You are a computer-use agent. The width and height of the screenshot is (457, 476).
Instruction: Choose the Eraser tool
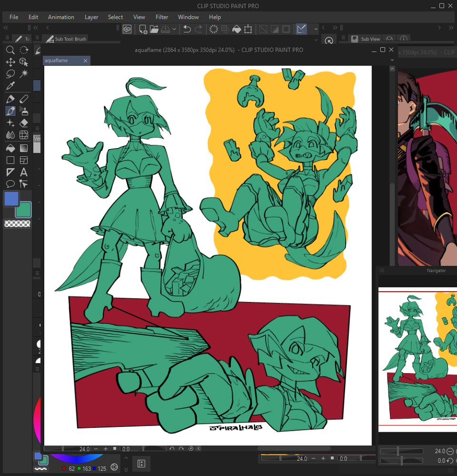coord(24,123)
